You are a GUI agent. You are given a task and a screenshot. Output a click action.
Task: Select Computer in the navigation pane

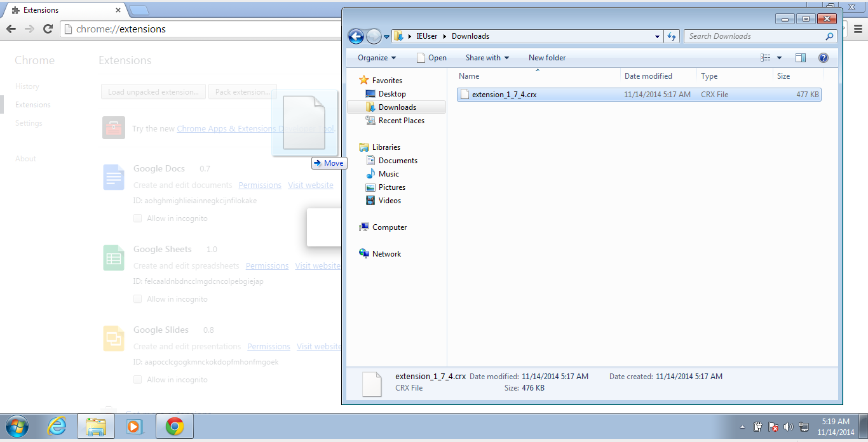390,227
